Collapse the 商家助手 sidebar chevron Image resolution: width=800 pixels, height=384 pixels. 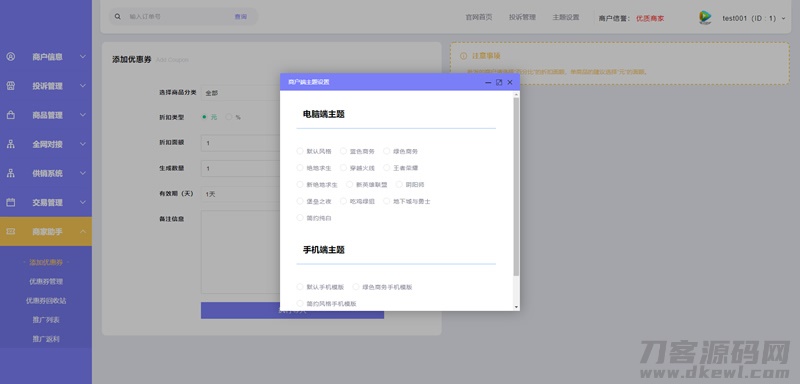click(x=83, y=232)
